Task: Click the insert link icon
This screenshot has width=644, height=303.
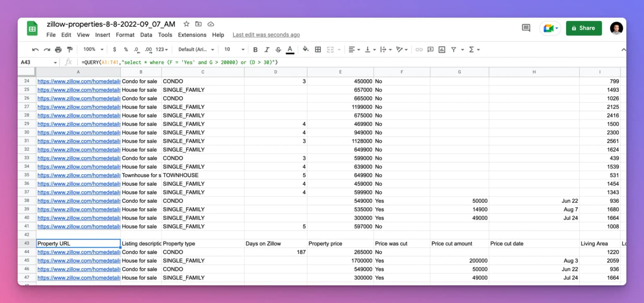Action: click(x=419, y=50)
